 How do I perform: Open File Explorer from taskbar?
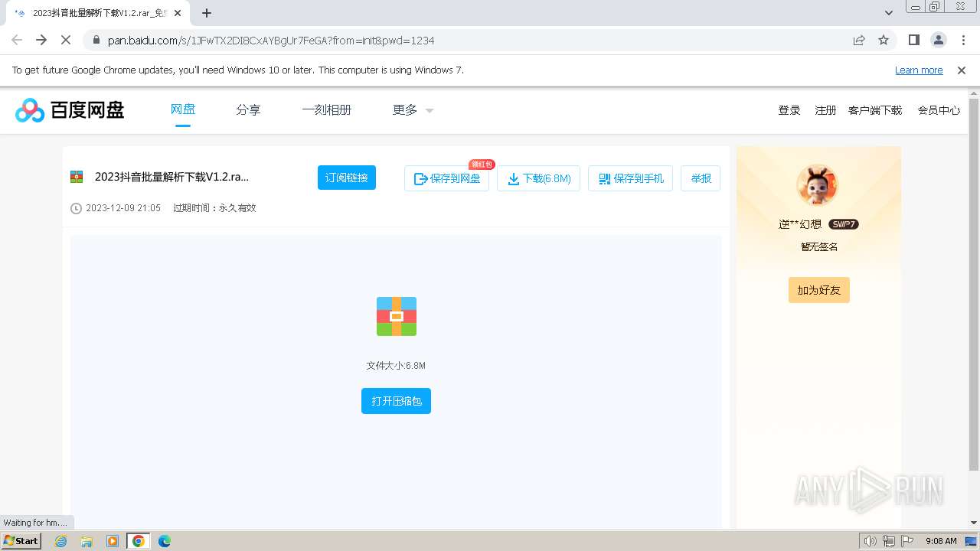tap(87, 541)
